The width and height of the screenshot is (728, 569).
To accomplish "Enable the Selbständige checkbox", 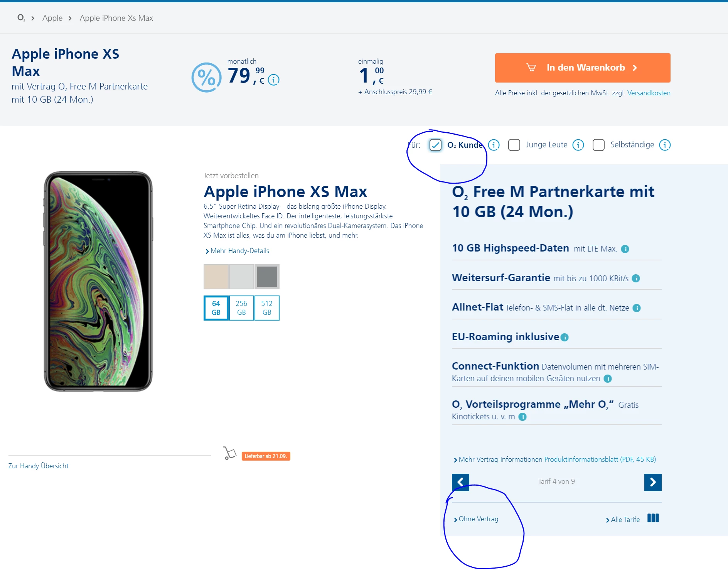I will pyautogui.click(x=598, y=145).
